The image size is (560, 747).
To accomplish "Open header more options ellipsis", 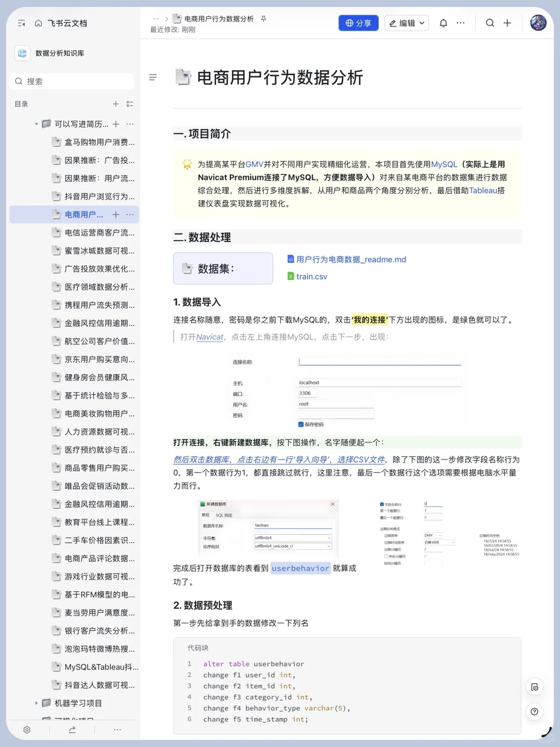I will pos(460,23).
